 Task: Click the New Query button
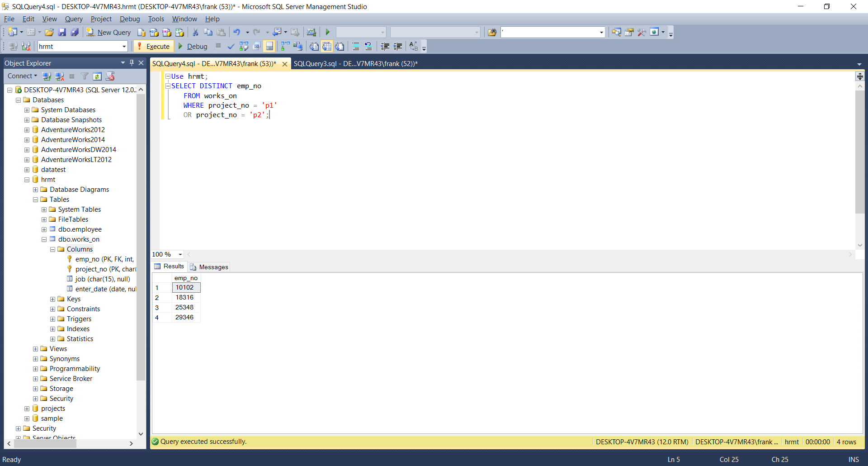(x=108, y=32)
